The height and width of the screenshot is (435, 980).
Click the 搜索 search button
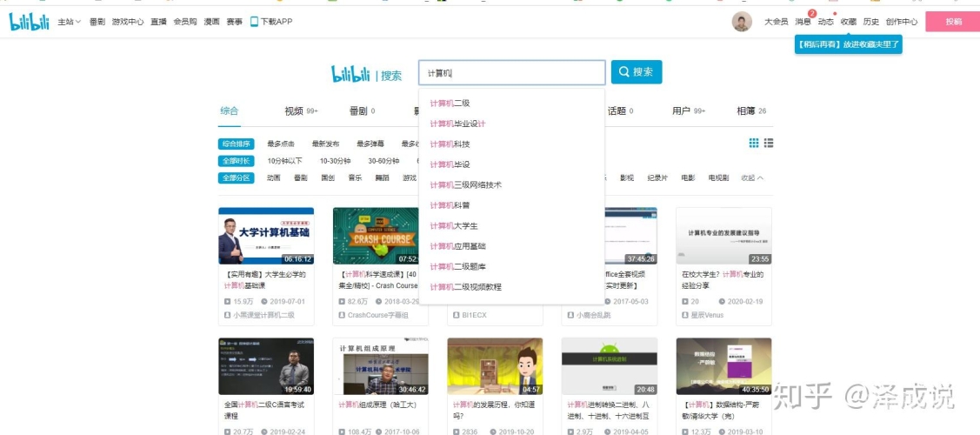[x=637, y=72]
